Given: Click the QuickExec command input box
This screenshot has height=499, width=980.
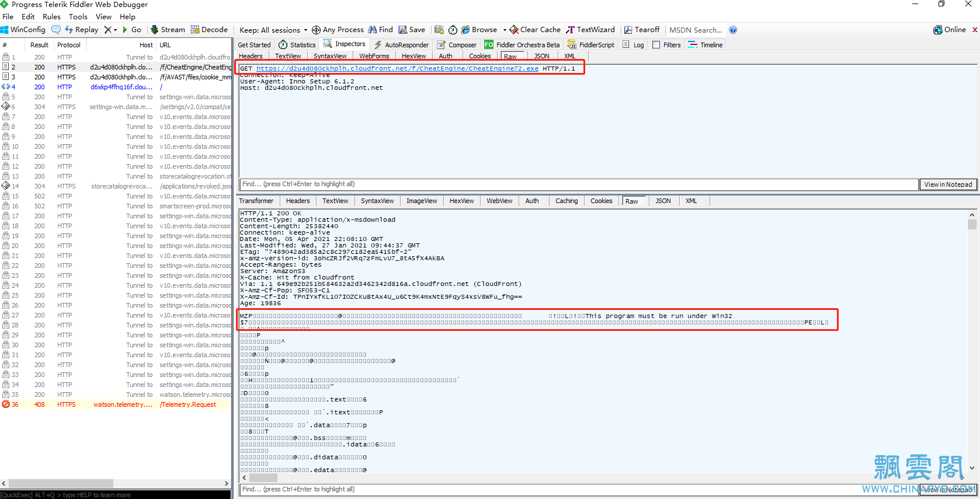Looking at the screenshot, I should 116,495.
